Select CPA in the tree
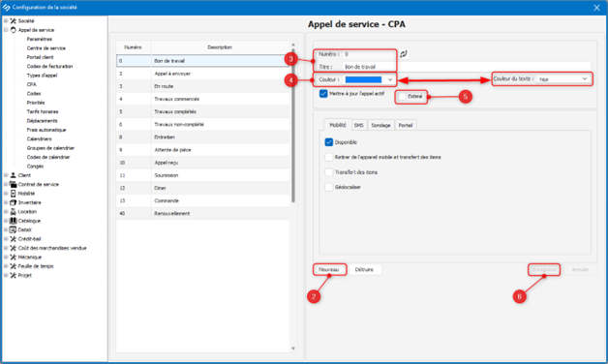The width and height of the screenshot is (608, 364). (x=31, y=84)
